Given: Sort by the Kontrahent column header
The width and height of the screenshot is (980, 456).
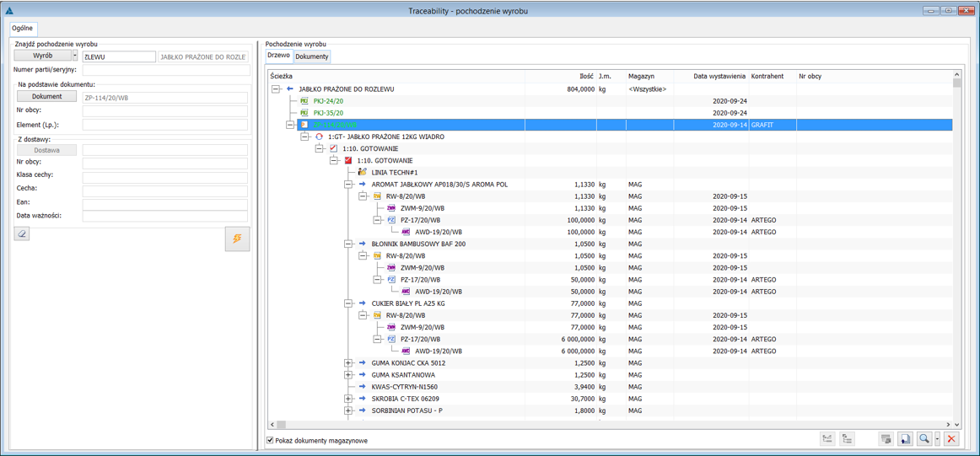Looking at the screenshot, I should pos(773,76).
